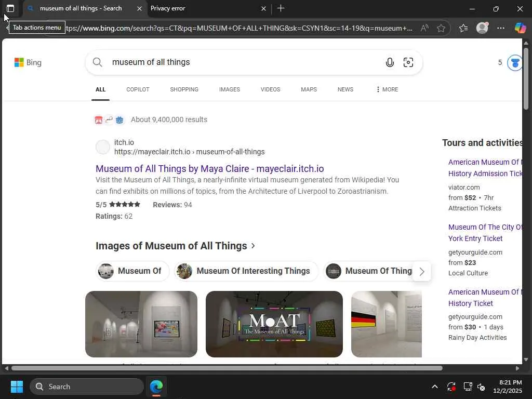The width and height of the screenshot is (532, 399).
Task: Select Museum Of Interesting Things chip
Action: 246,271
